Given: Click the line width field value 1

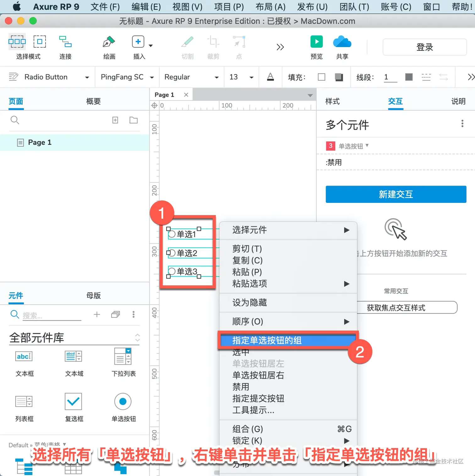Looking at the screenshot, I should pyautogui.click(x=390, y=77).
